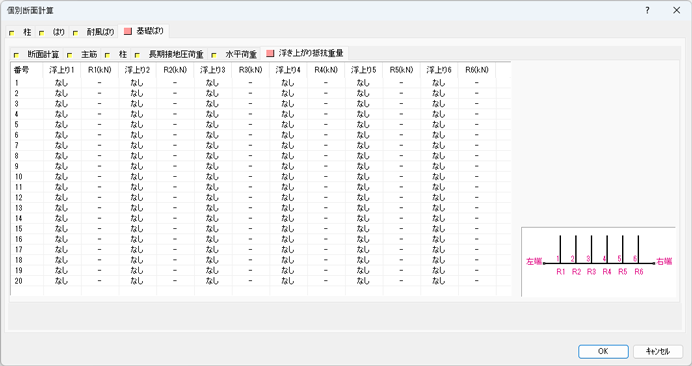The height and width of the screenshot is (366, 692).
Task: Click the 左端 label in the diagram
Action: [x=534, y=261]
